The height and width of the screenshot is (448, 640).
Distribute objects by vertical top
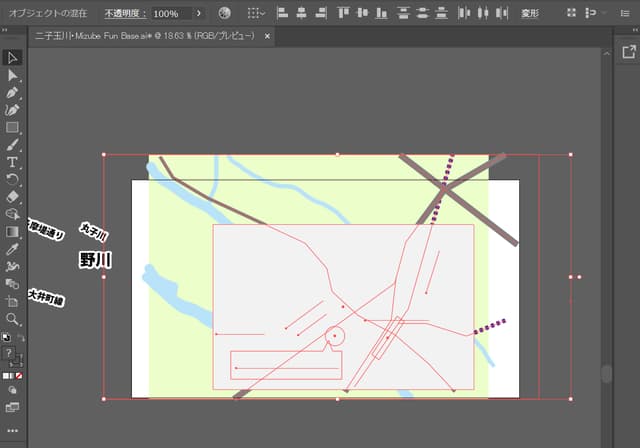click(403, 13)
